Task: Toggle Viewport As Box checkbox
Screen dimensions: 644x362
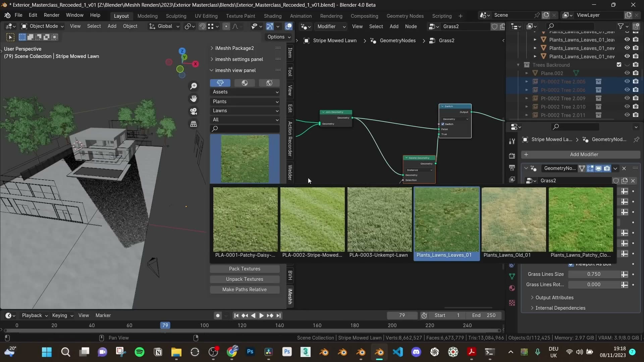Action: click(x=571, y=264)
